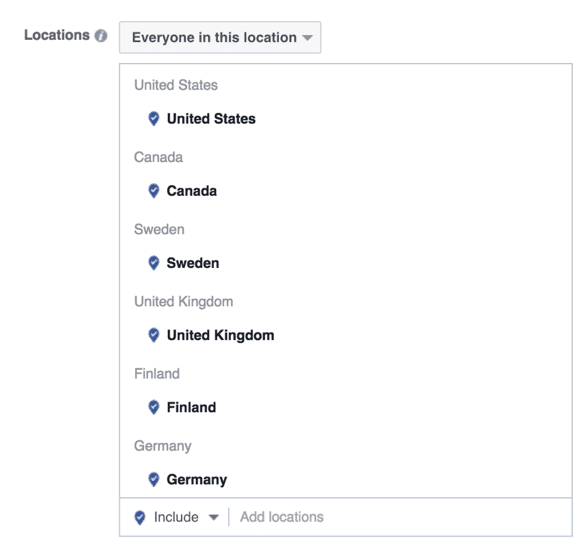
Task: Select the bold Germany entry
Action: [197, 480]
